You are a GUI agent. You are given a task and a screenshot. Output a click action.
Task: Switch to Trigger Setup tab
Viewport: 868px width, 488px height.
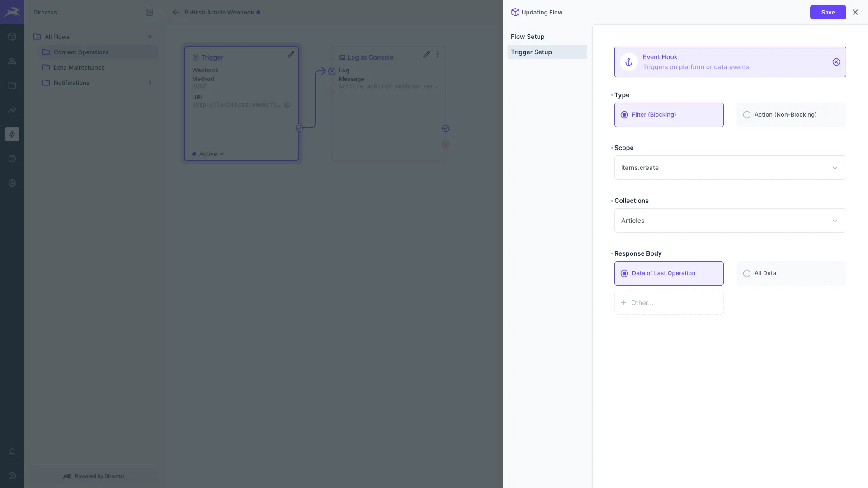547,52
